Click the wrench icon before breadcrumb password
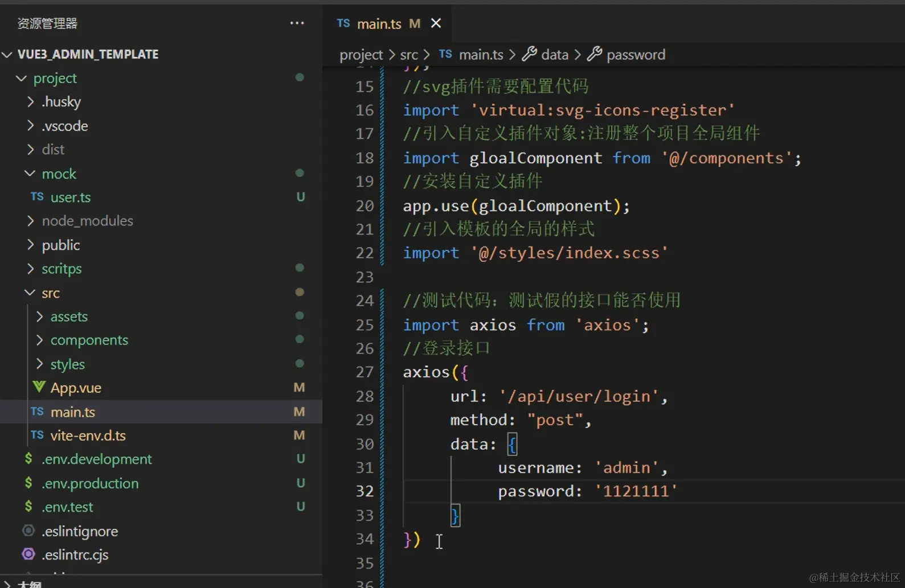905x588 pixels. point(595,54)
